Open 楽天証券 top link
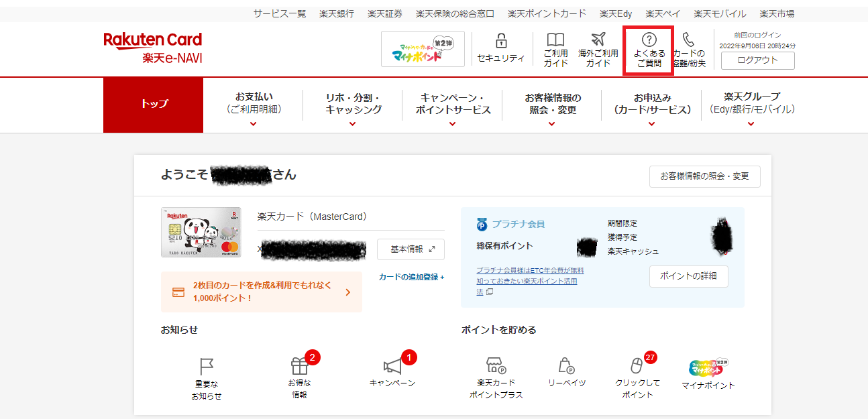The image size is (868, 419). 385,13
